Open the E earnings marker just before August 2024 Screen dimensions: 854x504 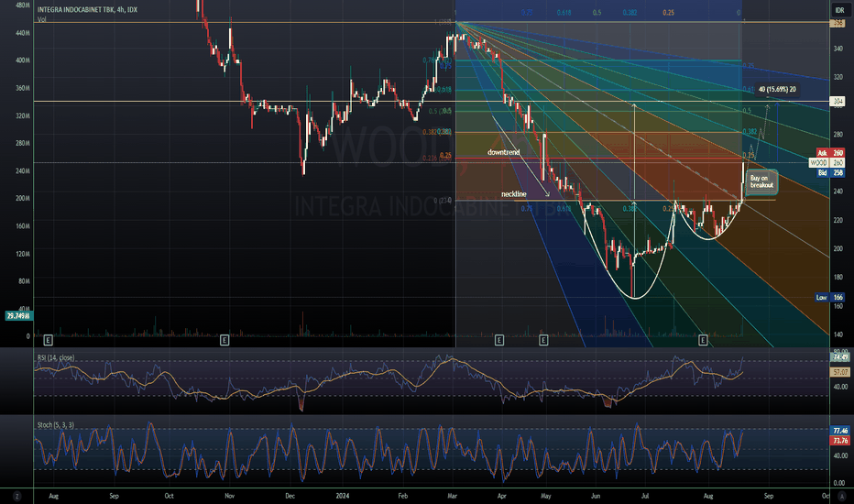[703, 341]
